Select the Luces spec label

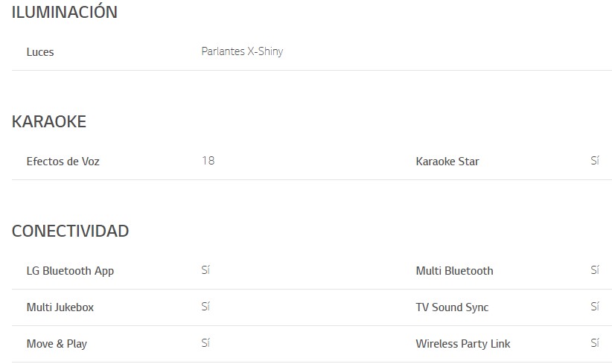[x=40, y=52]
